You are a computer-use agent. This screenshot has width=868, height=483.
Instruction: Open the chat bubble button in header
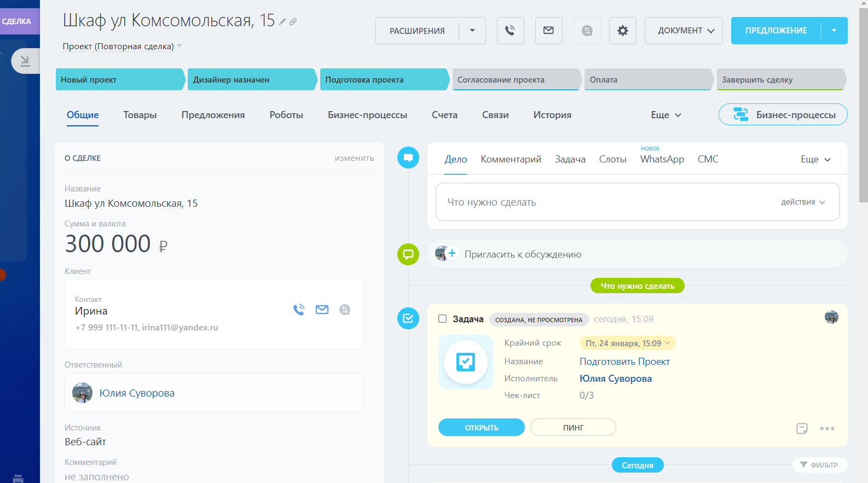pyautogui.click(x=587, y=31)
